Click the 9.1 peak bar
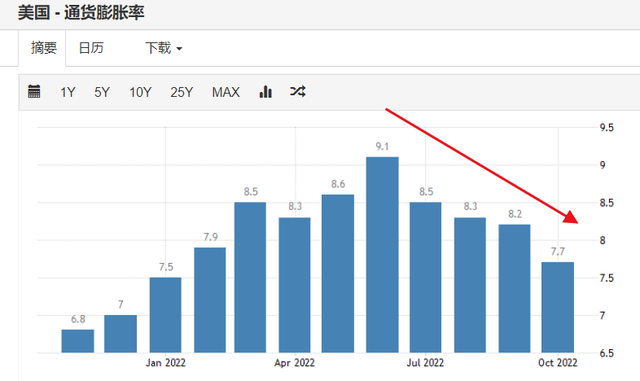Viewport: 640px width, 381px height. [382, 255]
